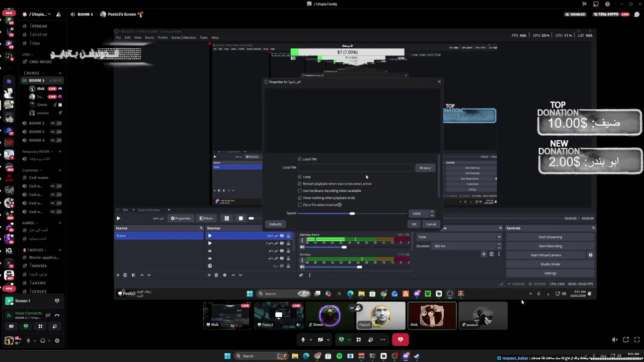Open the server folder icon in the server list
Image resolution: width=644 pixels, height=362 pixels.
pos(9,80)
